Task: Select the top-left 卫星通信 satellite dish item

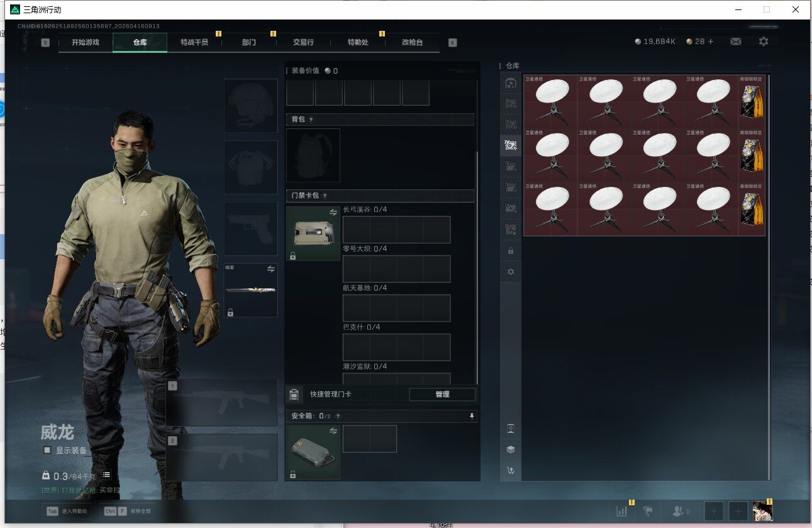Action: tap(551, 102)
